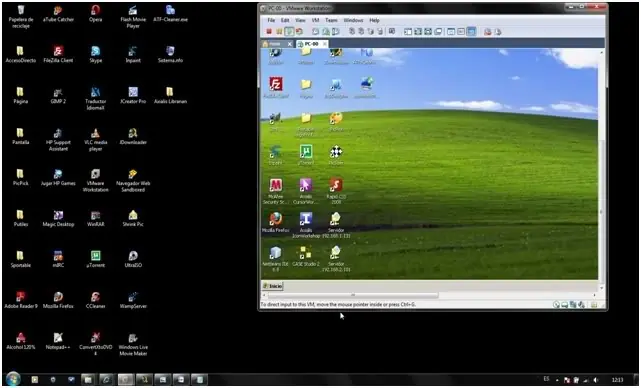This screenshot has height=388, width=641.
Task: Select the CCleaner desktop icon
Action: point(95,300)
